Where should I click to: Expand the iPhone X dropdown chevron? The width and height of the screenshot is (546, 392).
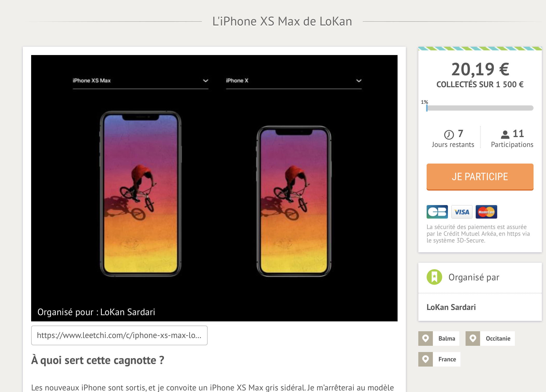(359, 81)
